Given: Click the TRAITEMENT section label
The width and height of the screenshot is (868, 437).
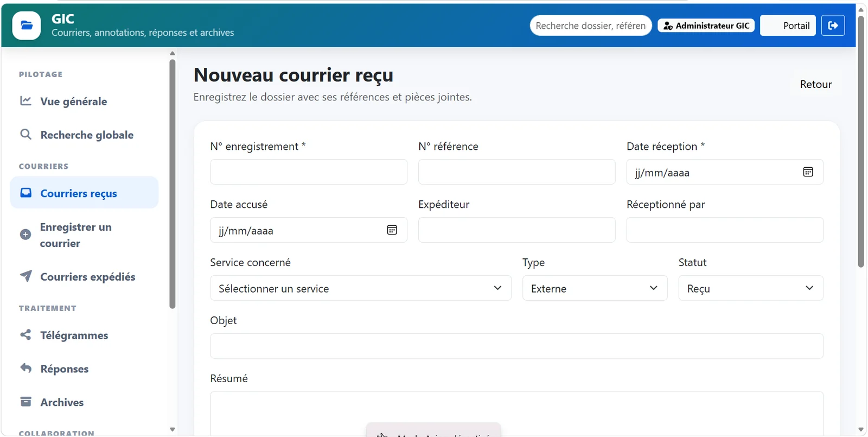Looking at the screenshot, I should (48, 308).
